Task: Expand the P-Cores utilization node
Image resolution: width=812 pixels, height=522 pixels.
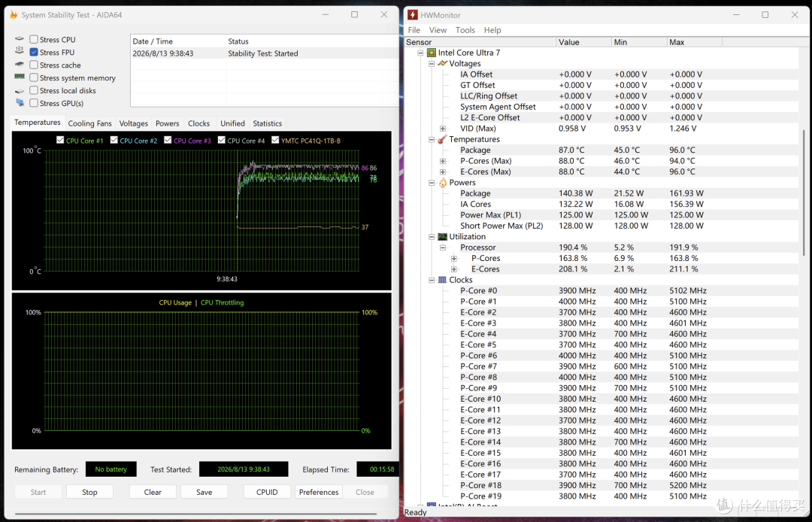Action: pyautogui.click(x=454, y=259)
